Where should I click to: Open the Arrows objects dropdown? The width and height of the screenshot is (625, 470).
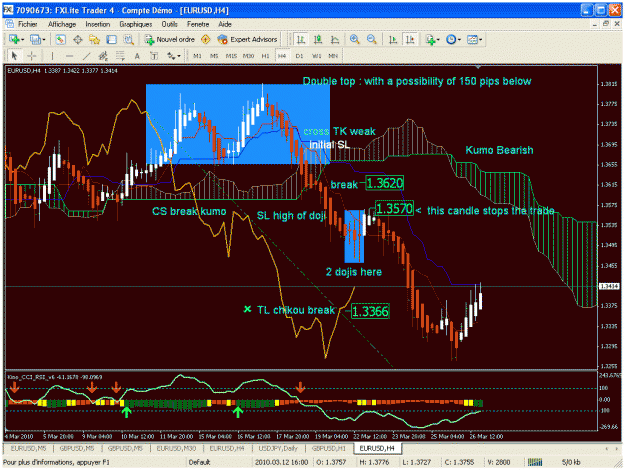coord(173,56)
